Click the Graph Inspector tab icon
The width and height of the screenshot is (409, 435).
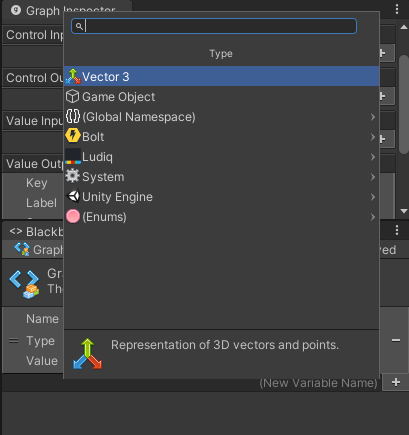pyautogui.click(x=16, y=10)
